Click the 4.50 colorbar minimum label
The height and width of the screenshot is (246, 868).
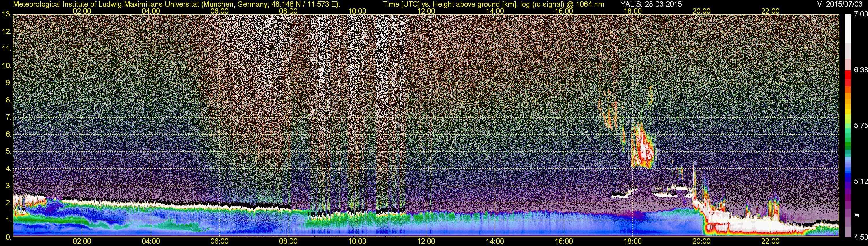(x=860, y=237)
